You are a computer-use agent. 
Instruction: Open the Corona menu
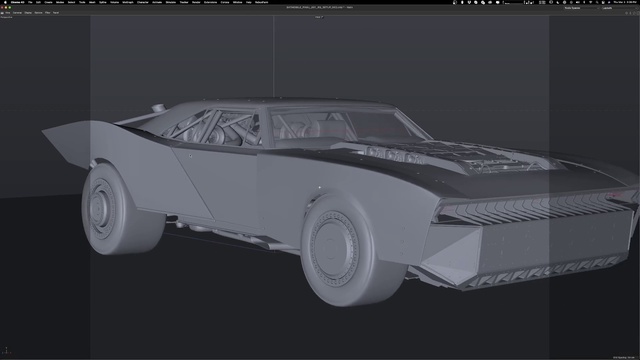225,2
